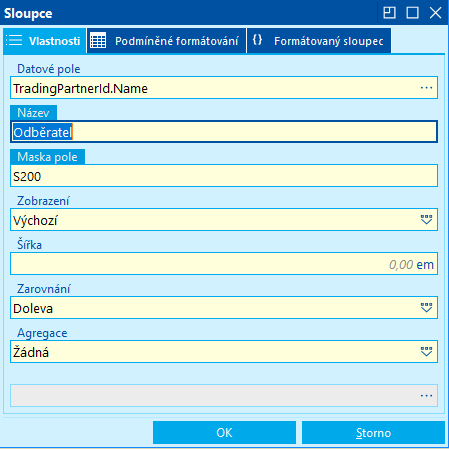Open the Datové pole ellipsis browse button

coord(426,88)
